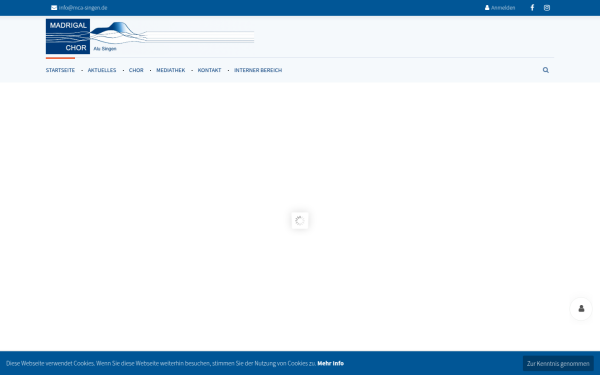Click the Anmelden login link
Viewport: 600px width, 375px height.
point(500,8)
